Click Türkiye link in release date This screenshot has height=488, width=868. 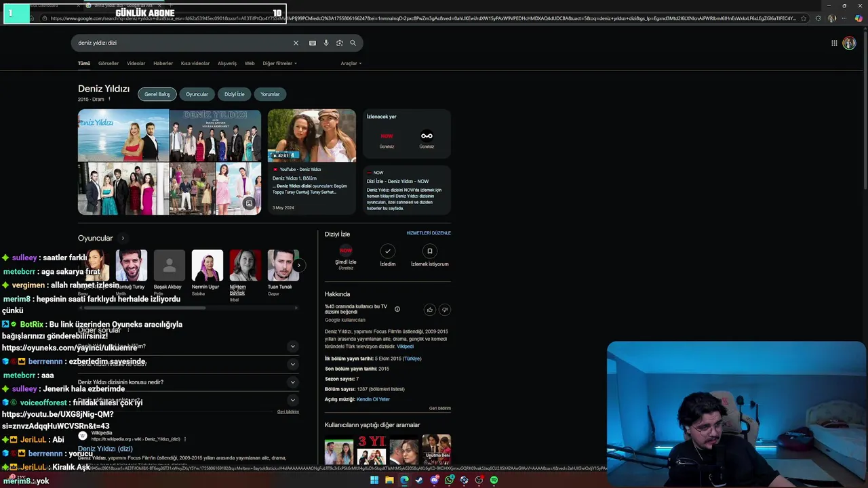point(412,359)
